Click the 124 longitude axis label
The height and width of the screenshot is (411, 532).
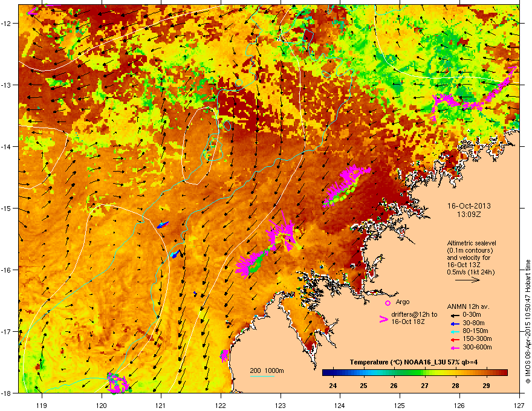point(340,405)
